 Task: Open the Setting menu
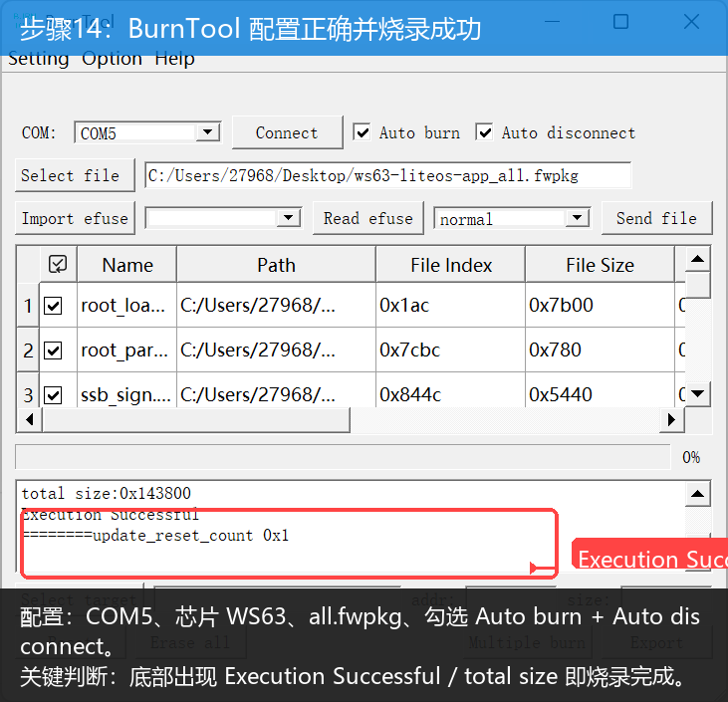point(39,59)
